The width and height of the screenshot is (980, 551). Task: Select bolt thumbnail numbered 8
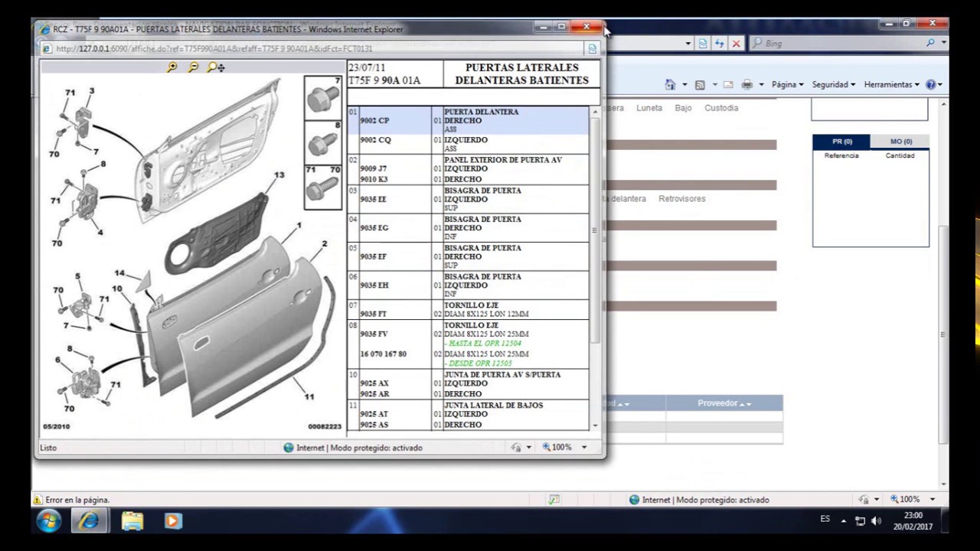point(323,142)
